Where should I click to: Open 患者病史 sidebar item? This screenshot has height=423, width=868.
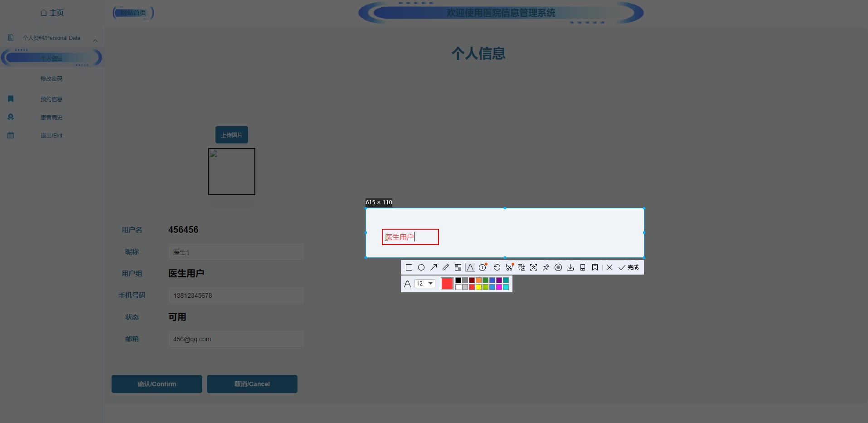tap(51, 117)
